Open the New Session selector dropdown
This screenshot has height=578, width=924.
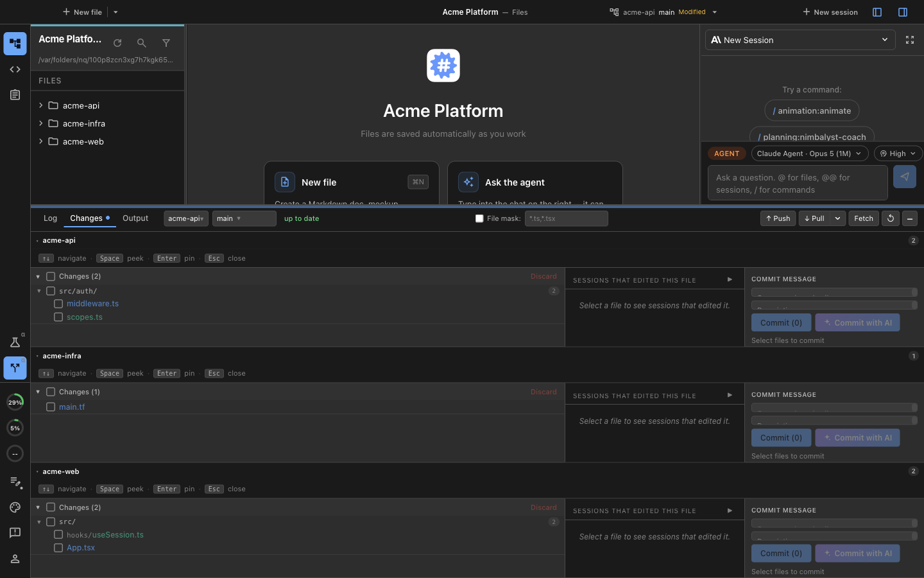tap(800, 40)
